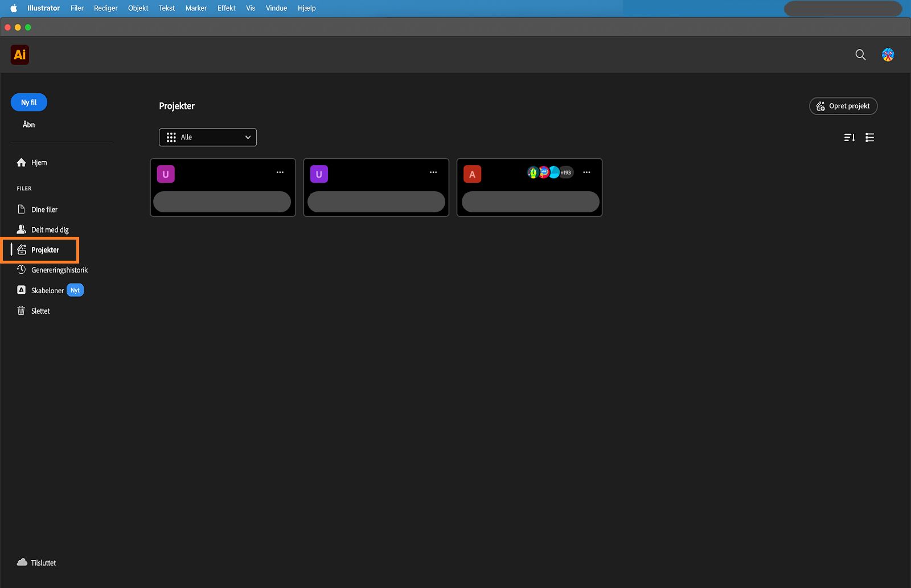Click the Delt med dig person icon
Screen dimensions: 911x588
pos(22,229)
